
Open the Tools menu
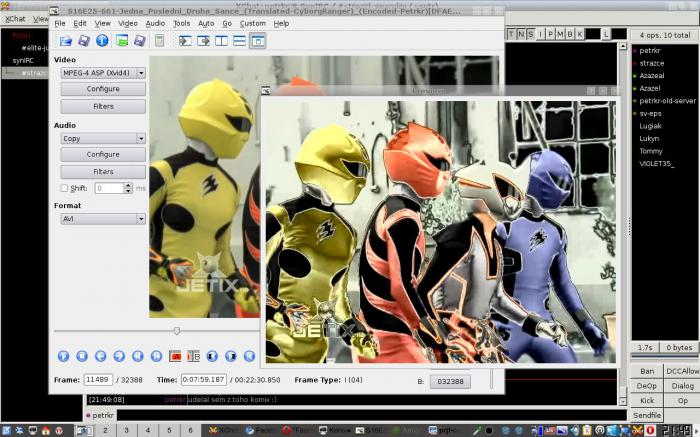tap(182, 23)
